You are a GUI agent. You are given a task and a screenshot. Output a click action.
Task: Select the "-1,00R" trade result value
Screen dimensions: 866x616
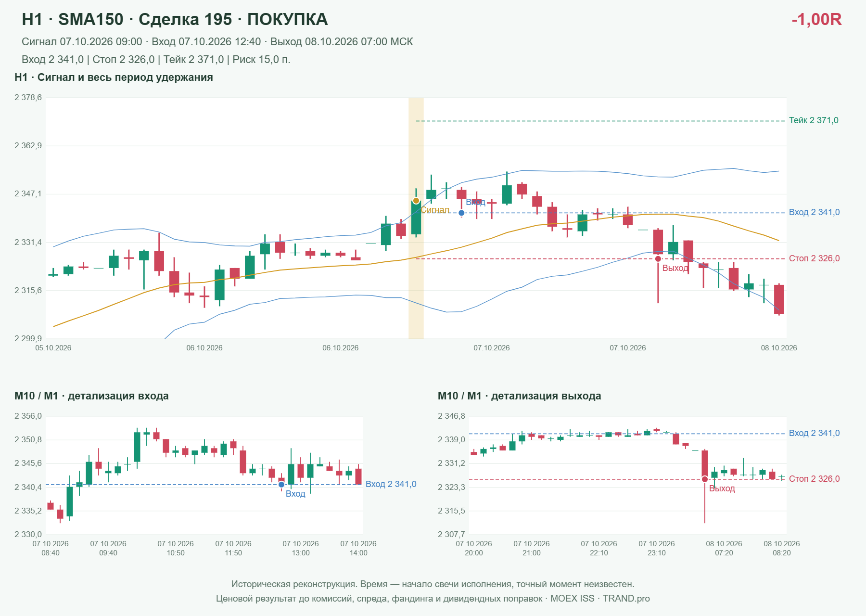coord(816,19)
